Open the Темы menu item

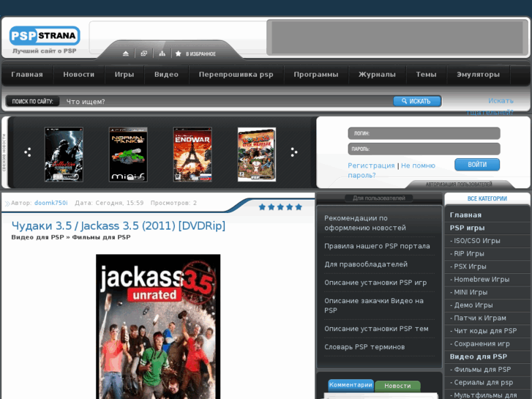click(426, 75)
